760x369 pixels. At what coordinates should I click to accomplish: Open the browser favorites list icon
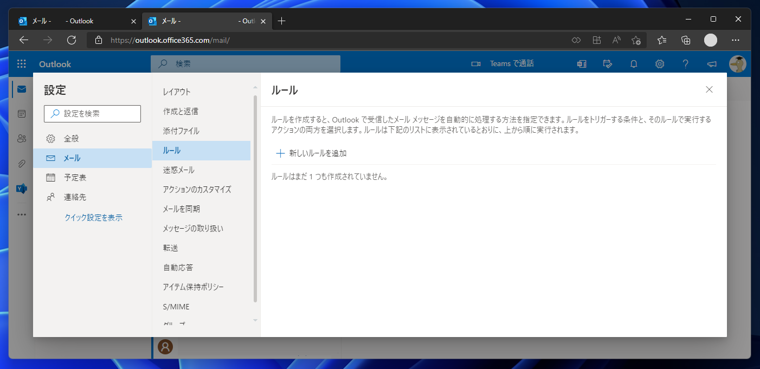click(662, 40)
